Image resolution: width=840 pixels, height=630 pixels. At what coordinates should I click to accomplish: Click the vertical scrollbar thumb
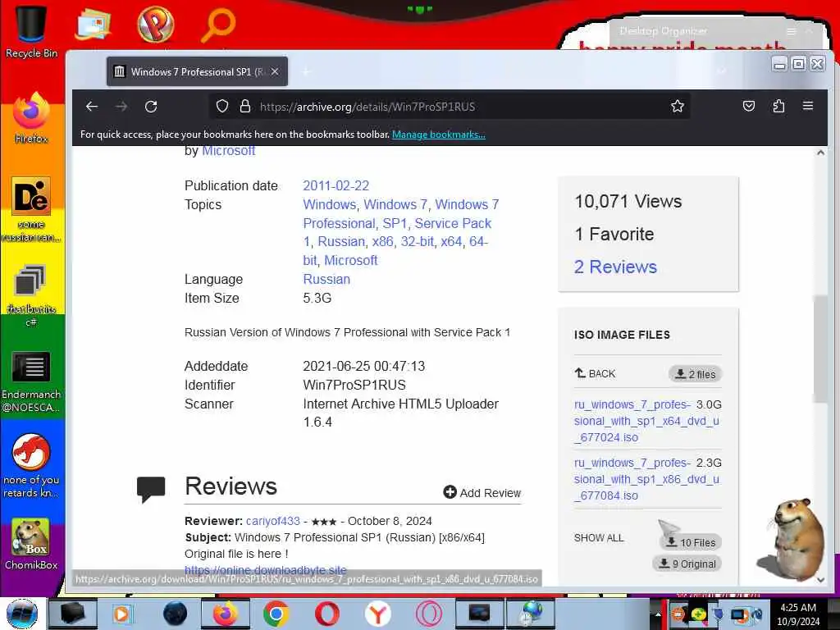coord(820,349)
